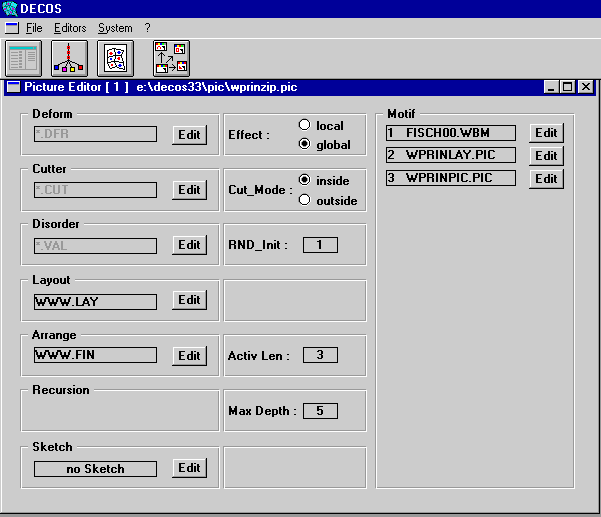Click the RND_Init value field
This screenshot has height=517, width=601.
pos(320,245)
